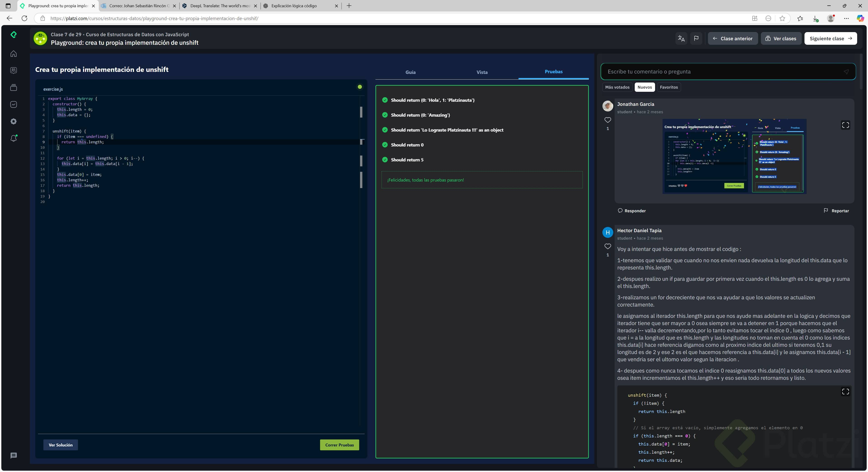Add page to browser favorites star
The width and height of the screenshot is (868, 472).
782,19
